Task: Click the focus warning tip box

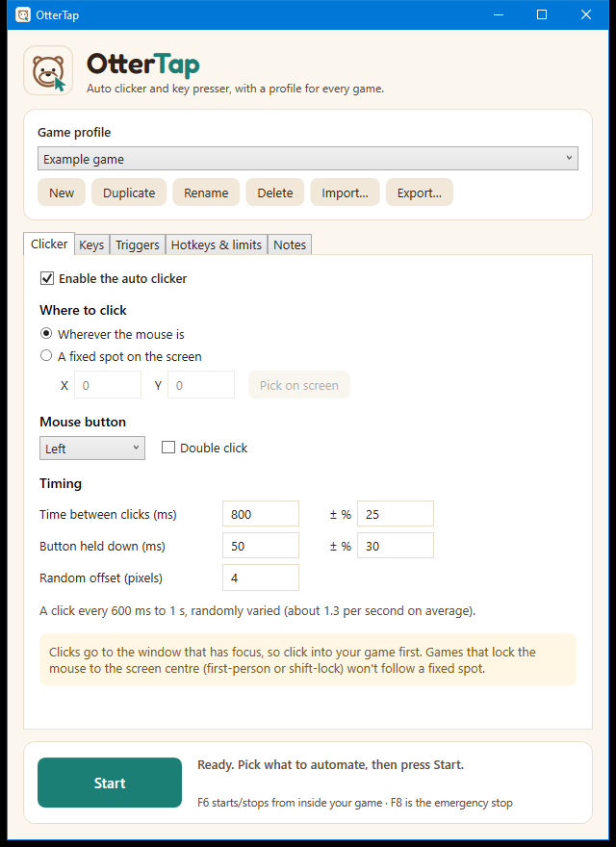Action: [x=308, y=659]
